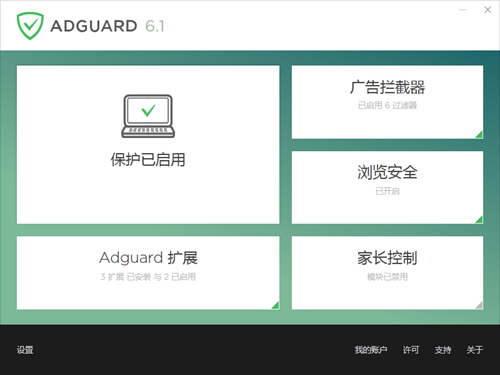The image size is (500, 375).
Task: Close the Adguard window
Action: (x=487, y=10)
